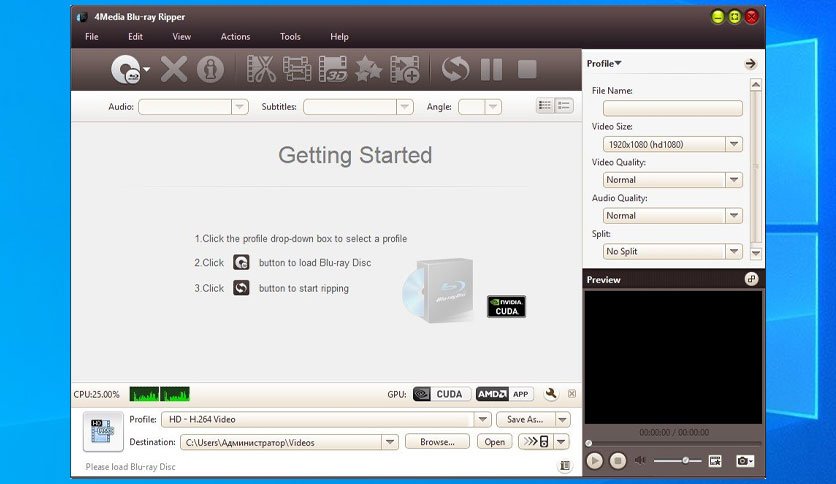Click the Effects (stars) toolbar icon
The height and width of the screenshot is (484, 836).
click(x=368, y=69)
